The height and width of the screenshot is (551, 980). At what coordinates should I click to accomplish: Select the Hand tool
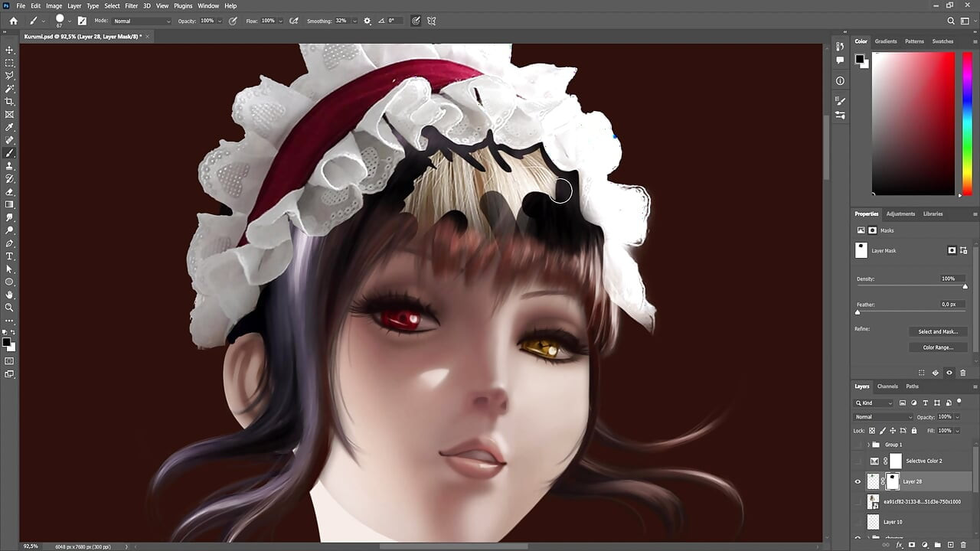(x=10, y=295)
